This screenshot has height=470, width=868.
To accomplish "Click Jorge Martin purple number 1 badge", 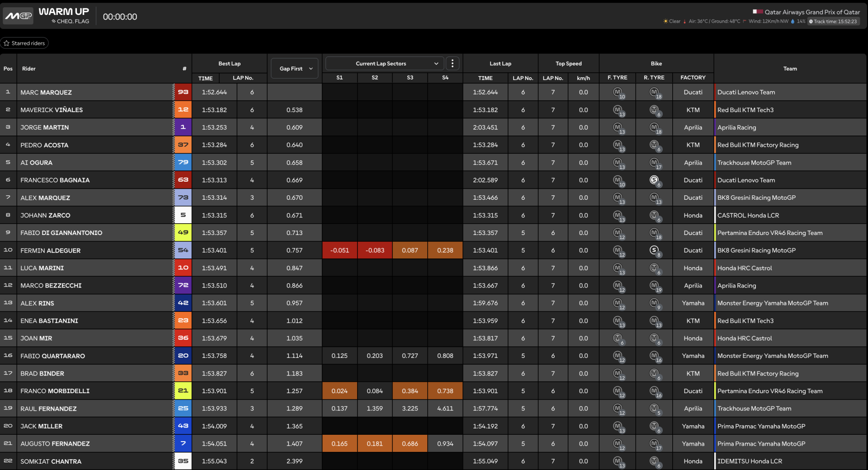I will pos(183,127).
